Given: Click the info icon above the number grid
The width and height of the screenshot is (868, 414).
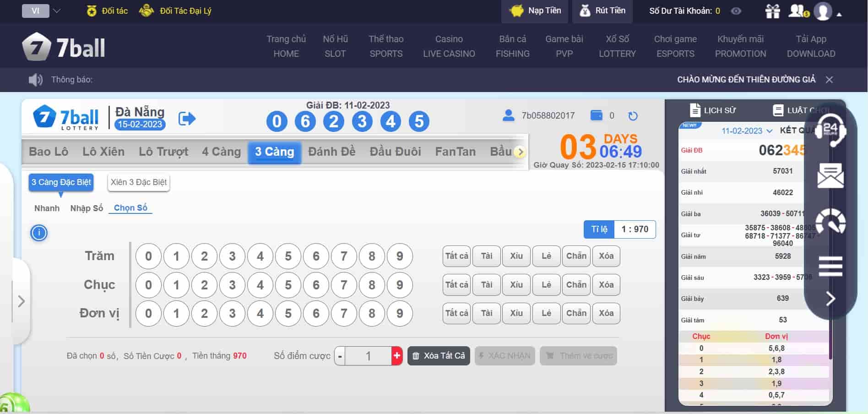Looking at the screenshot, I should 39,233.
